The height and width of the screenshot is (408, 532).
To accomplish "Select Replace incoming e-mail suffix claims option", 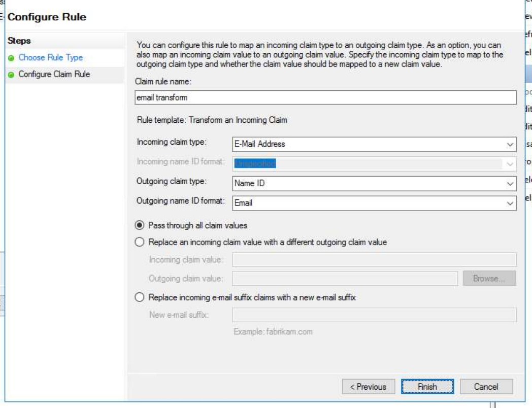I will click(x=141, y=297).
